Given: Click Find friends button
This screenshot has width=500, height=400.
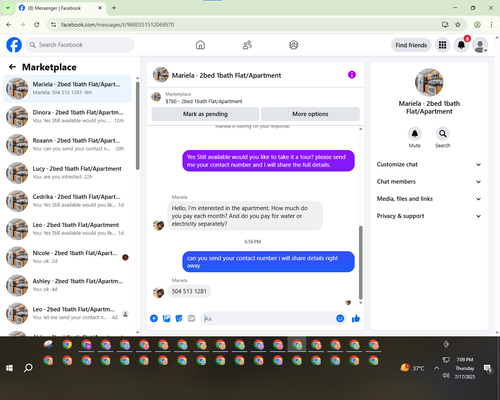Looking at the screenshot, I should point(411,45).
